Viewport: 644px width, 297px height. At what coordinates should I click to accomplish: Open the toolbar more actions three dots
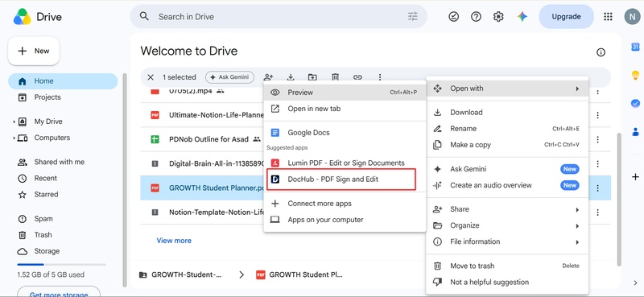click(x=380, y=77)
